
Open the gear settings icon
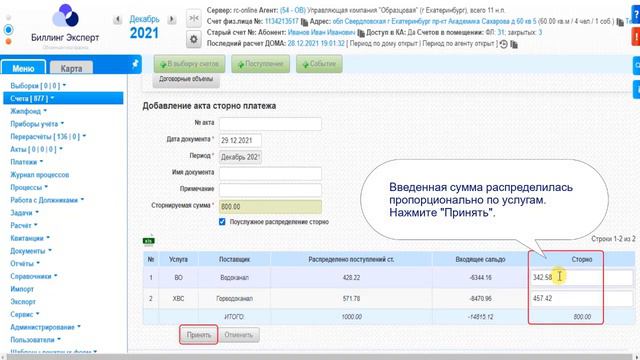pos(193,39)
